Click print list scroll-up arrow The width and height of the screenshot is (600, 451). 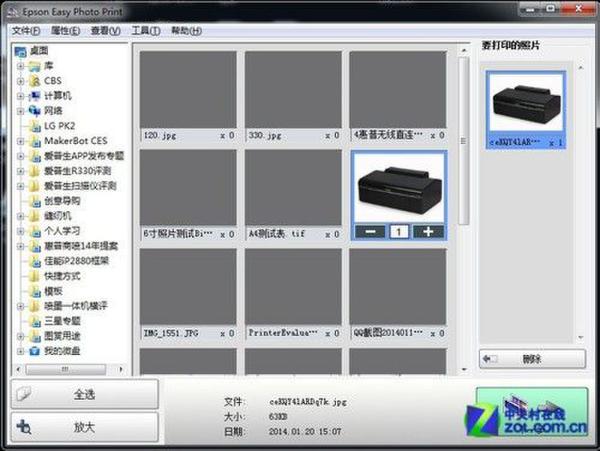coord(580,68)
